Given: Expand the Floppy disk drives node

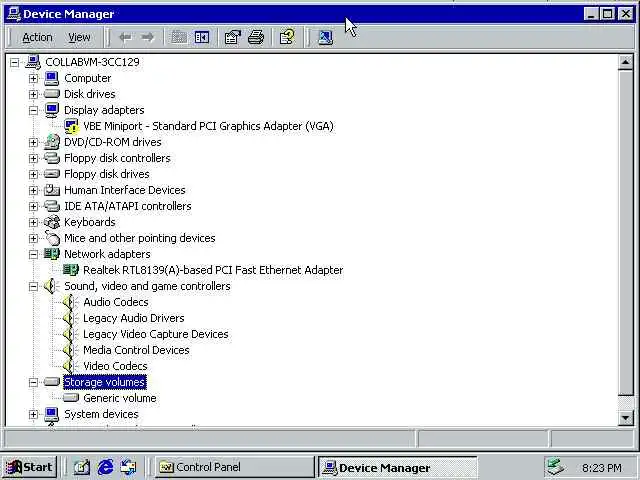Looking at the screenshot, I should (33, 174).
